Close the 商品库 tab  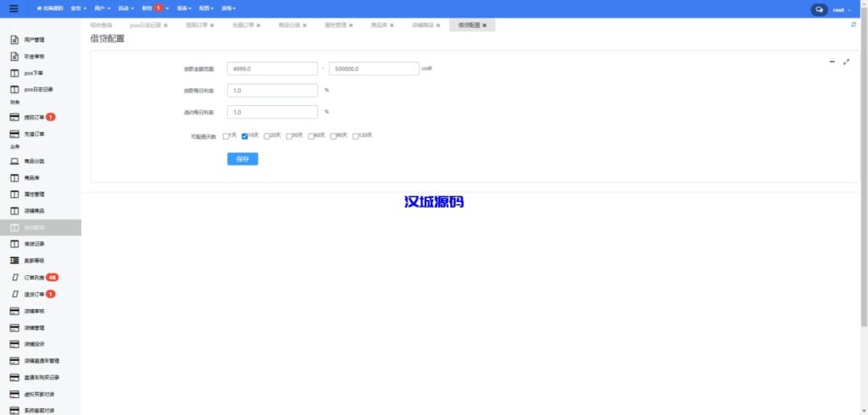tap(392, 25)
